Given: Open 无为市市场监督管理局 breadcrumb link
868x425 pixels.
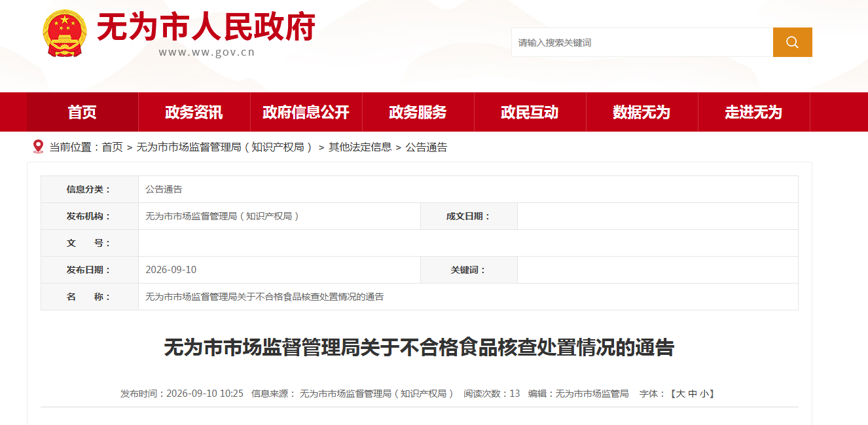Looking at the screenshot, I should 225,147.
